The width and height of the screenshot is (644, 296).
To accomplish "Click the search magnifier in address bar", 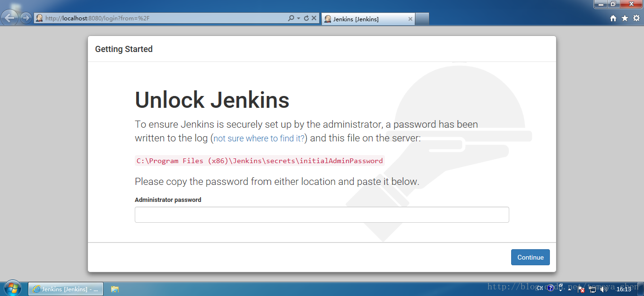I will (x=291, y=18).
